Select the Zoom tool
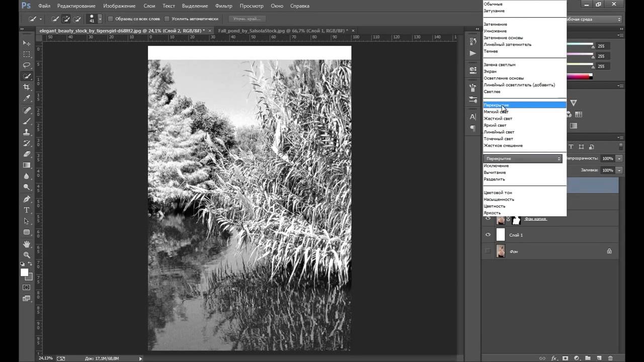The height and width of the screenshot is (362, 644). tap(27, 255)
